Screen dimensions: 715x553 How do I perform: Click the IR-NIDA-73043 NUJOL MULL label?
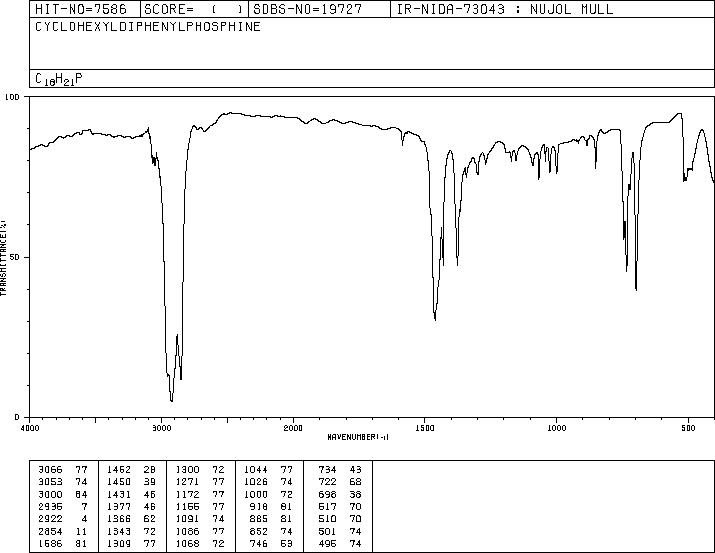tap(505, 10)
